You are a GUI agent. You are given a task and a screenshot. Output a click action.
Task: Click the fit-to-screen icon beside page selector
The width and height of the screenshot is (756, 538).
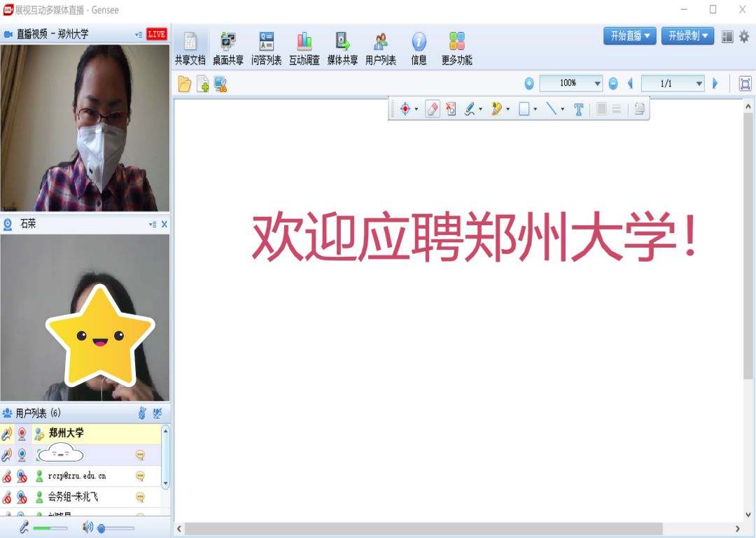(x=745, y=84)
